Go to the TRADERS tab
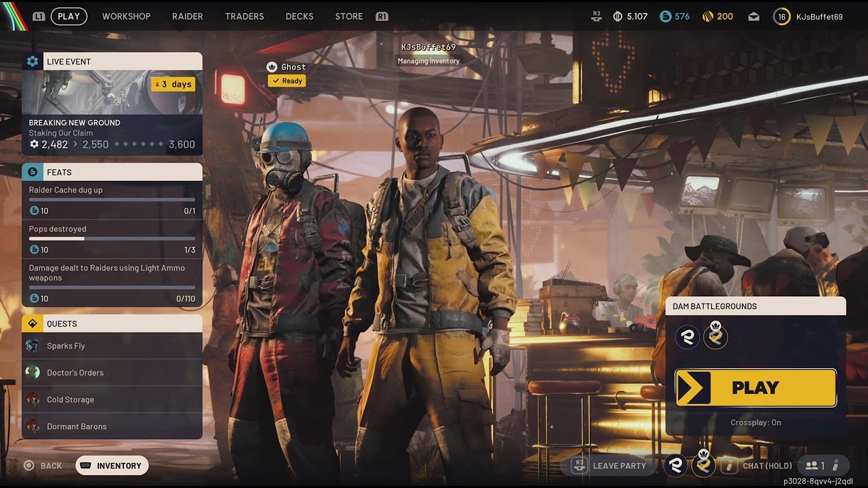The height and width of the screenshot is (488, 868). coord(244,16)
